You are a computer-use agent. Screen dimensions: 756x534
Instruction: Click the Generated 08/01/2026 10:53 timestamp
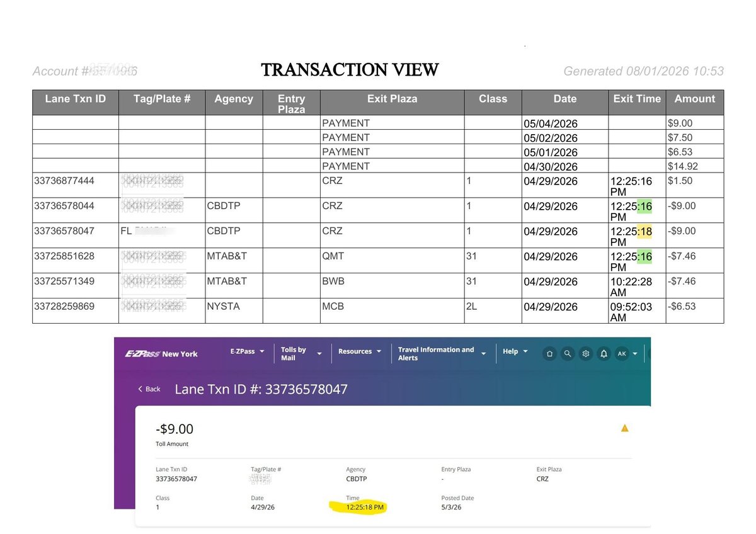click(x=644, y=71)
